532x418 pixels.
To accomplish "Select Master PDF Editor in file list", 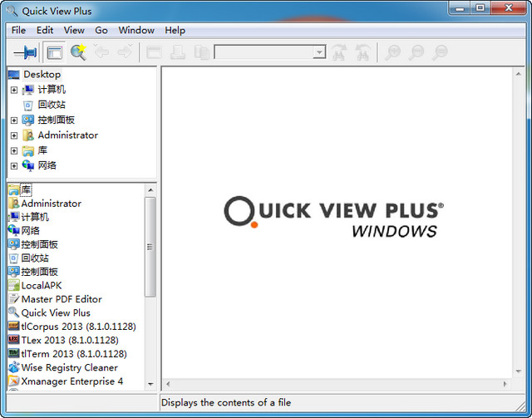I will (62, 299).
